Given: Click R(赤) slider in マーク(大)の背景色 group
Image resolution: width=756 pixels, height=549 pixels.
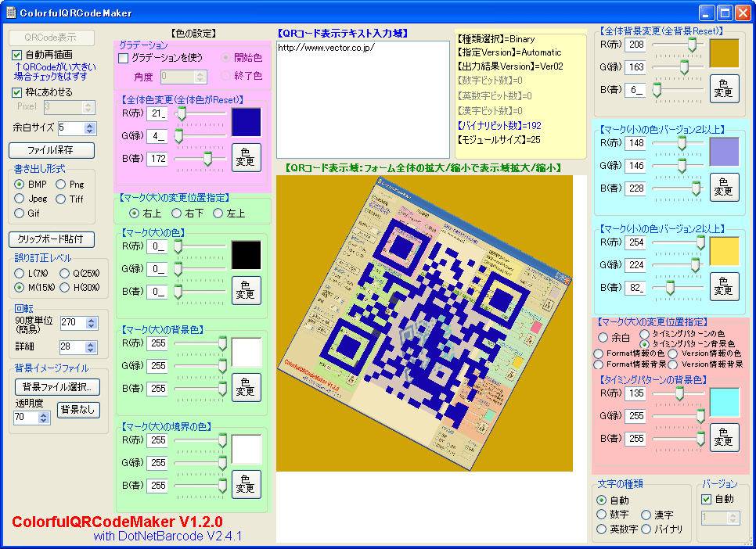Looking at the screenshot, I should [x=200, y=343].
